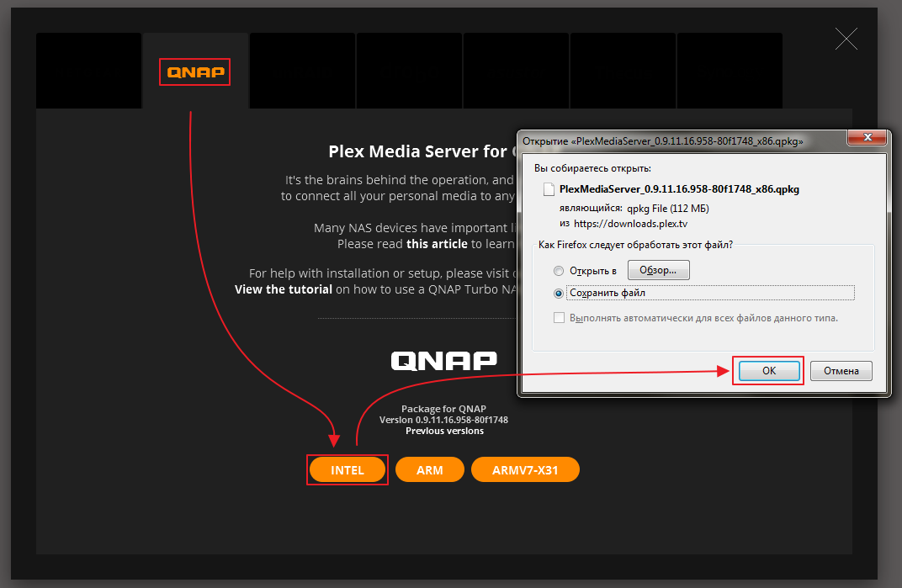Viewport: 902px width, 588px height.
Task: Open the Previous versions link
Action: pos(444,431)
